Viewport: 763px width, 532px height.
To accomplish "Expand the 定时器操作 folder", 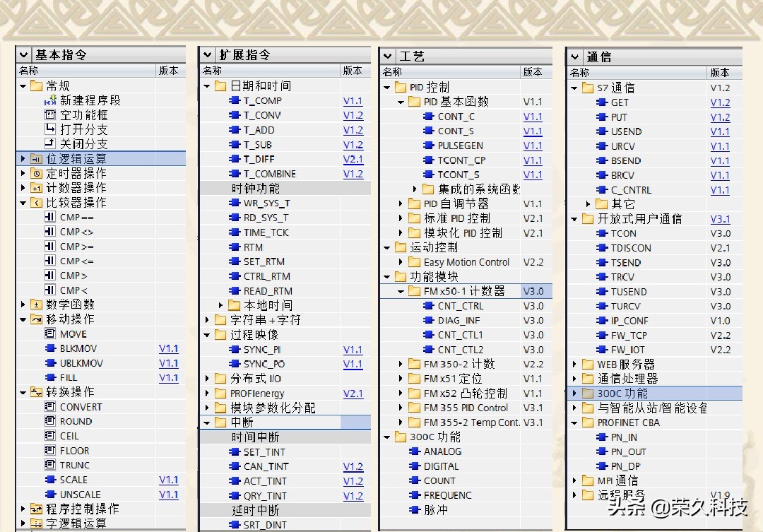I will click(x=22, y=174).
